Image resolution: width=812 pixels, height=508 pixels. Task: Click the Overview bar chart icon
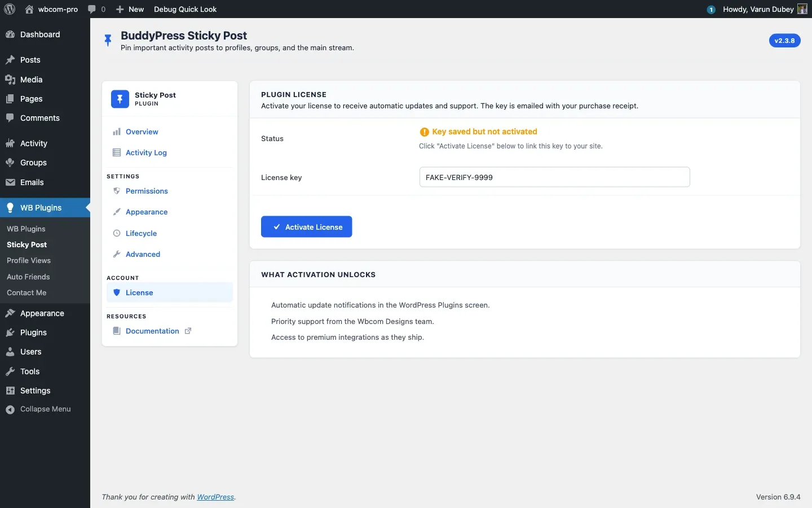pyautogui.click(x=117, y=132)
